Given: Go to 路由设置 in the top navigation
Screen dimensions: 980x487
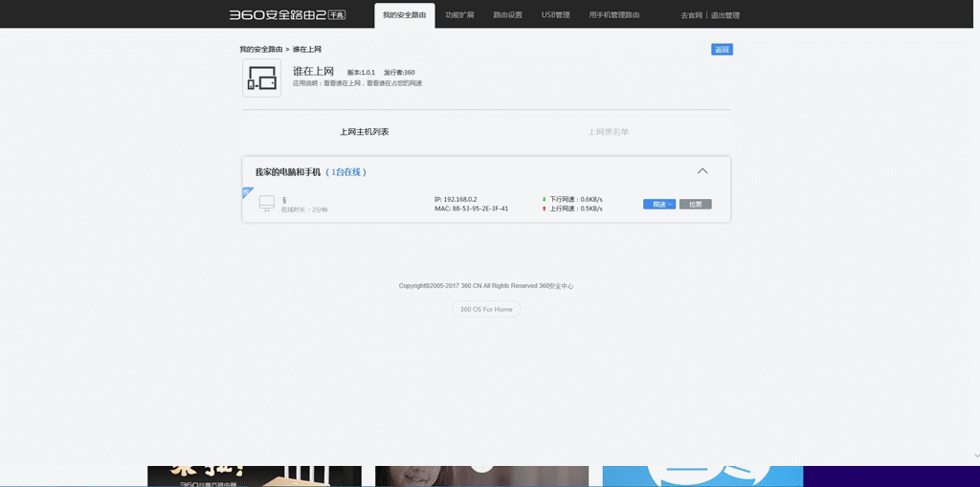Looking at the screenshot, I should tap(507, 15).
